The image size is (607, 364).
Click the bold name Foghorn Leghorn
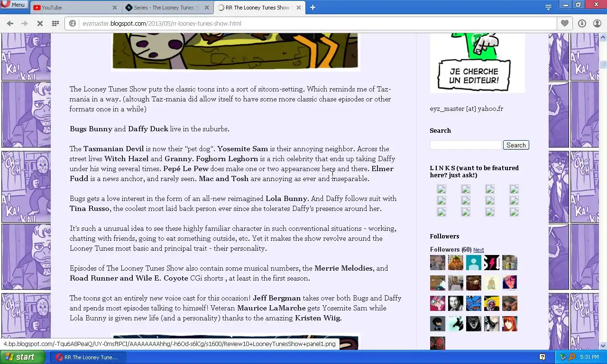pos(227,159)
